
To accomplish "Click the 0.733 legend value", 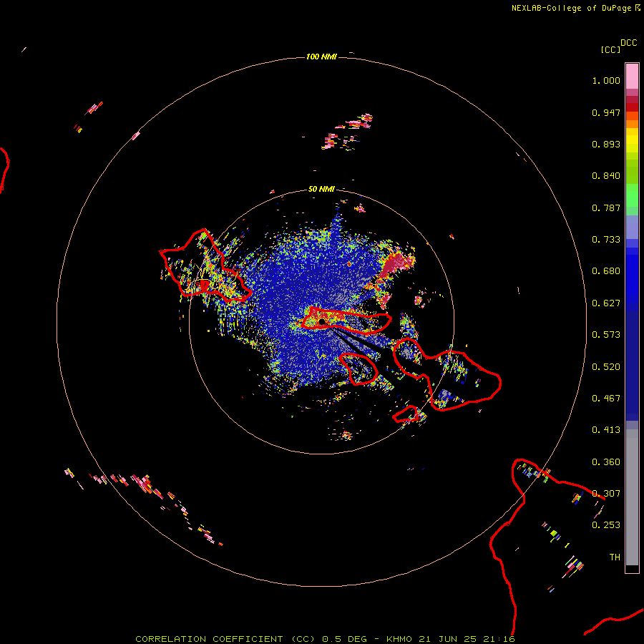I will tap(606, 240).
